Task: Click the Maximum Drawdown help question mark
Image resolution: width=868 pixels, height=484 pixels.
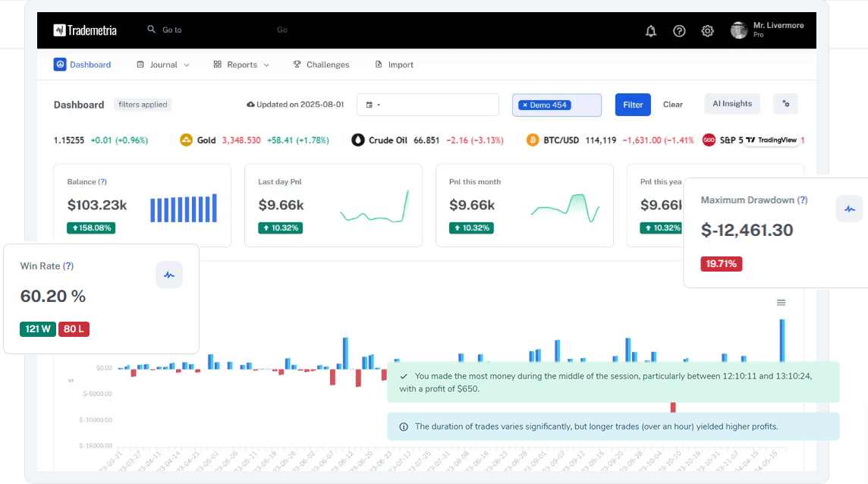Action: 802,200
